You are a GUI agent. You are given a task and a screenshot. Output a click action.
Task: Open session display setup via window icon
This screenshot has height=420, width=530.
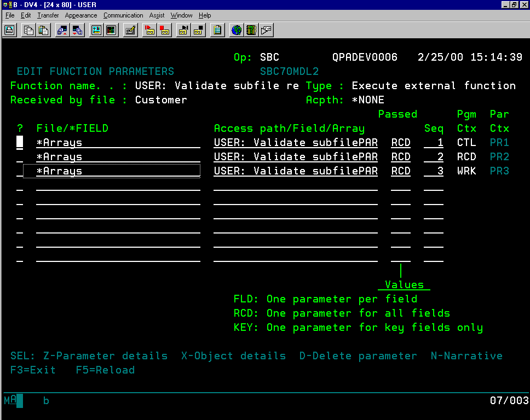point(96,30)
